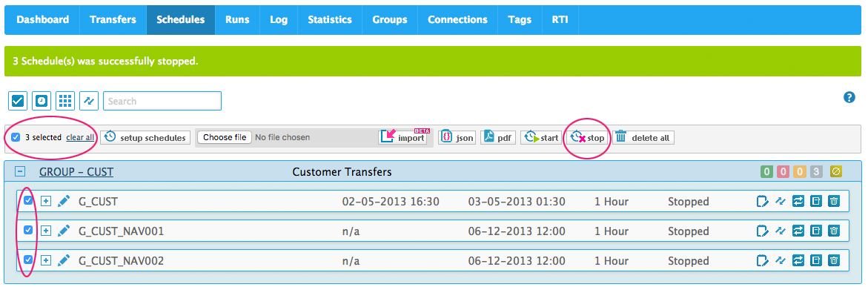Click the grid view icon in the toolbar
The height and width of the screenshot is (287, 868).
(x=65, y=101)
